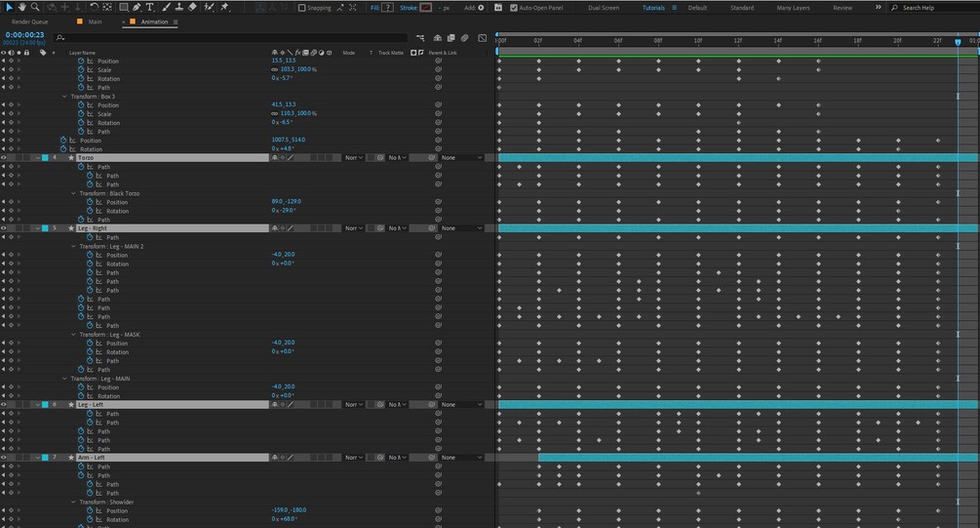Viewport: 980px width, 528px height.
Task: Select the Pen tool
Action: 137,7
